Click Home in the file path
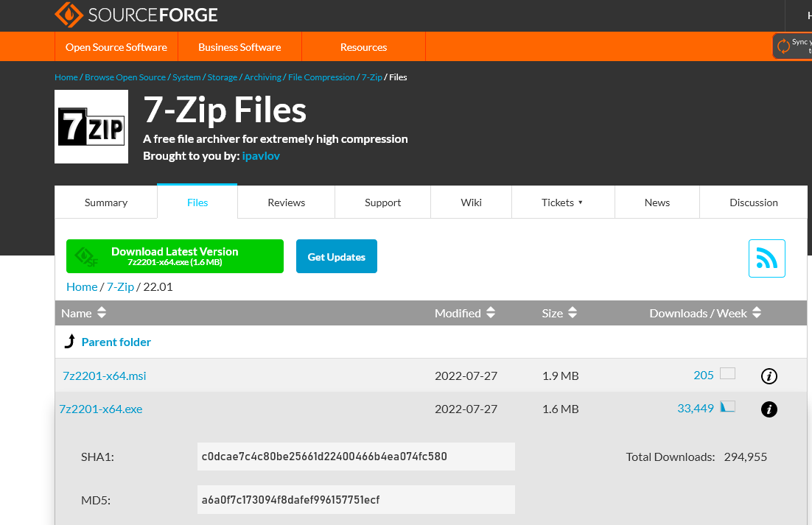Image resolution: width=812 pixels, height=525 pixels. tap(82, 286)
